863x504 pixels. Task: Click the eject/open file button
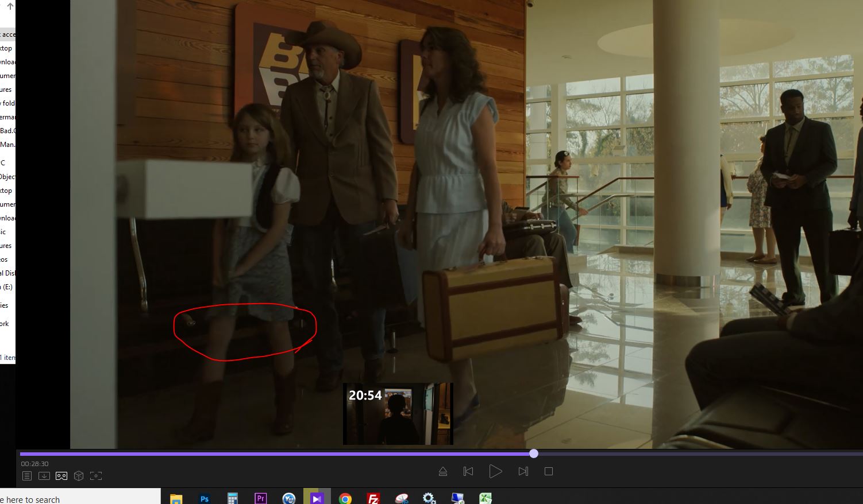tap(442, 471)
